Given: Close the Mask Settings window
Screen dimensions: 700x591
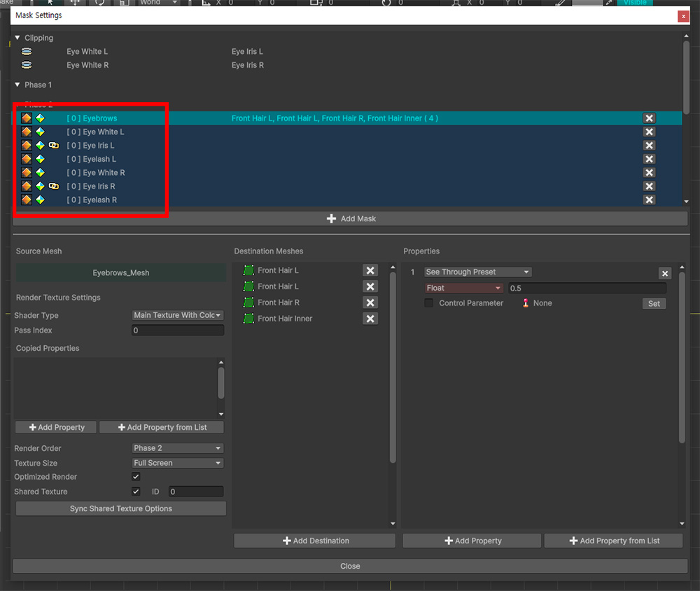Looking at the screenshot, I should point(683,17).
